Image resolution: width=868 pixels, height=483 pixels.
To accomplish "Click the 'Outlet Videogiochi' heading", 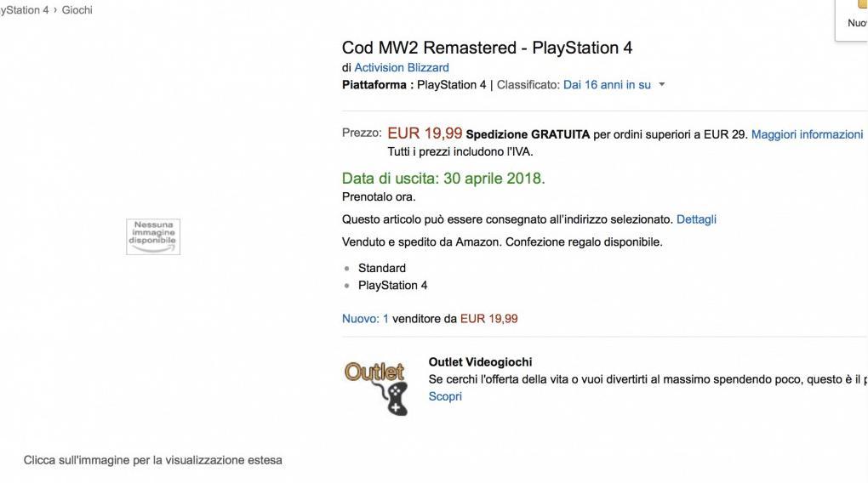I will coord(480,362).
